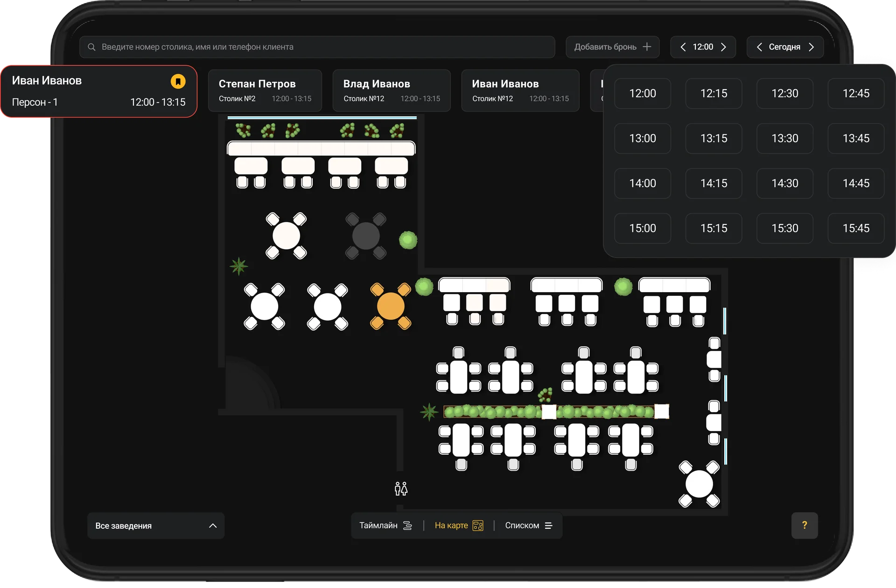The height and width of the screenshot is (588, 896).
Task: Go to next day right of Сегодня
Action: [811, 47]
